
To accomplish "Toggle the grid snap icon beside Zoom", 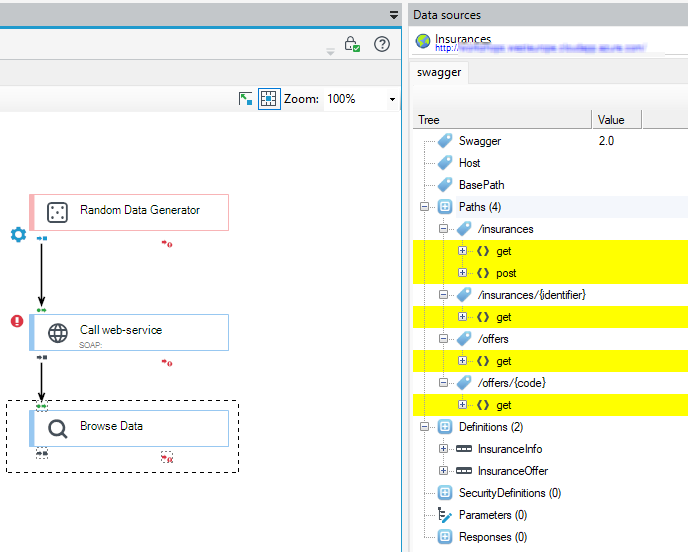I will 269,99.
